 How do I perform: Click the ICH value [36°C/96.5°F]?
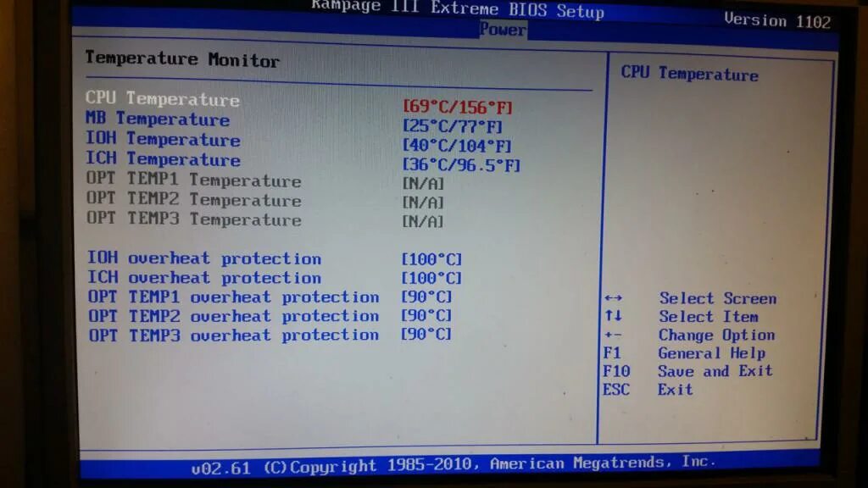461,165
